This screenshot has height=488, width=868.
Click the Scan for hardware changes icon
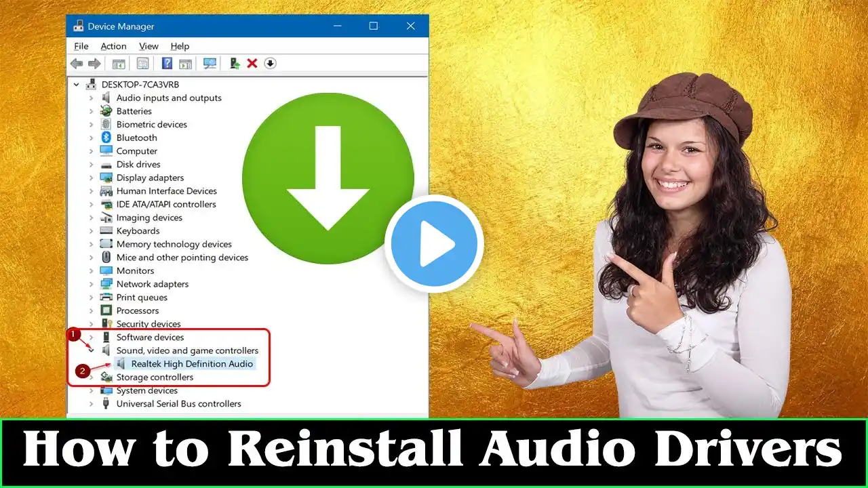pyautogui.click(x=210, y=63)
